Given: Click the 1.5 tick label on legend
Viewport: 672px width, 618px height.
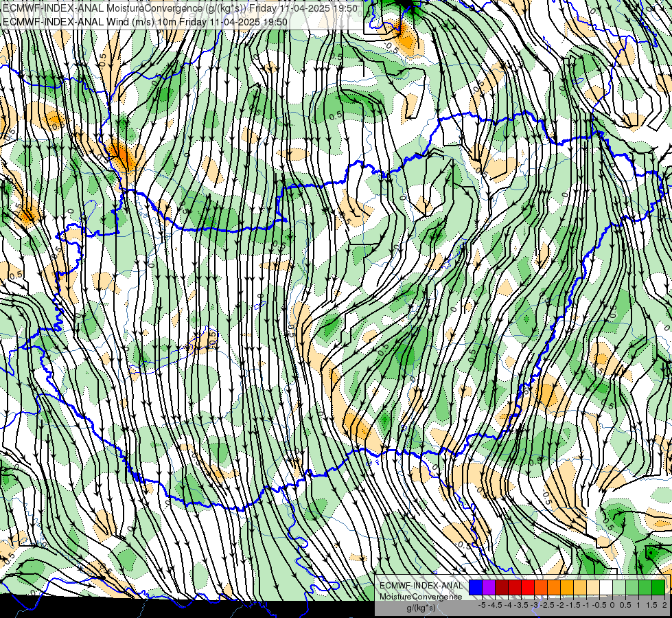Looking at the screenshot, I should pos(651,605).
